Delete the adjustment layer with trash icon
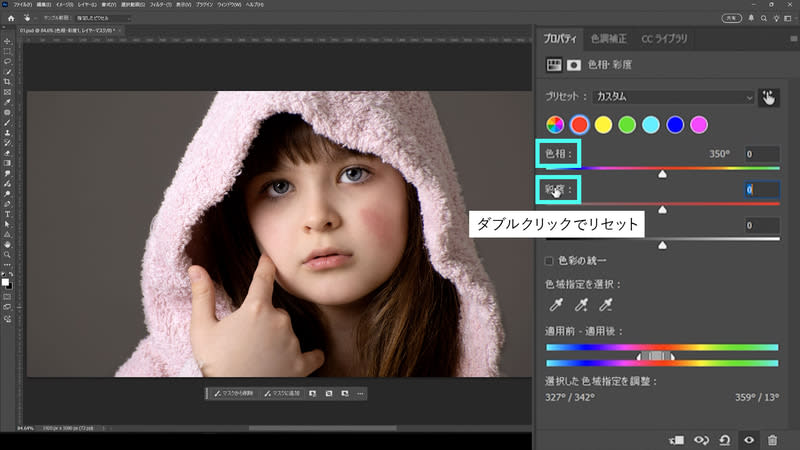 [x=772, y=439]
